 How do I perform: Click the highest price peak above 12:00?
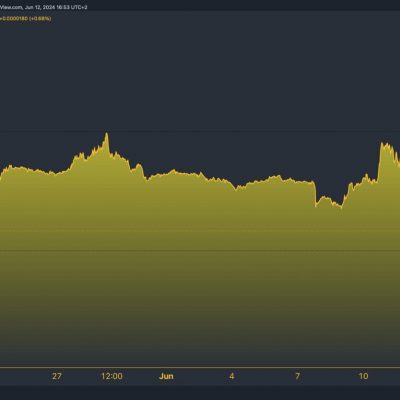coord(107,134)
